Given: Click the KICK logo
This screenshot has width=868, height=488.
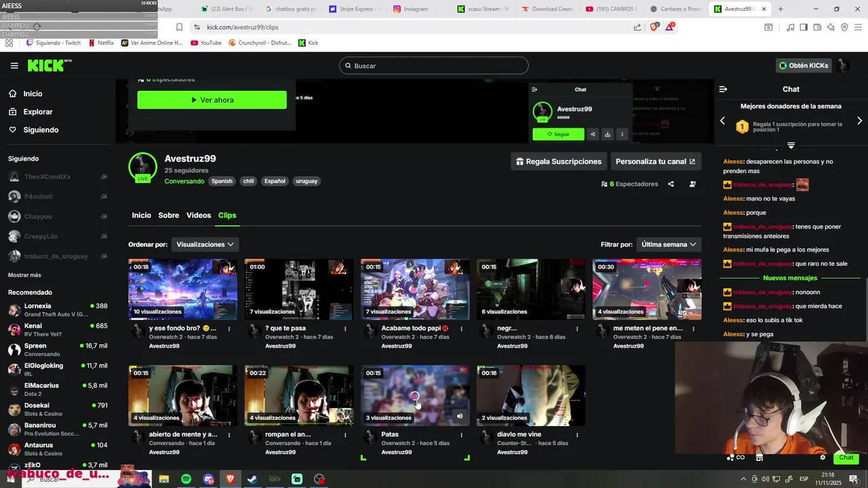Looking at the screenshot, I should 49,65.
